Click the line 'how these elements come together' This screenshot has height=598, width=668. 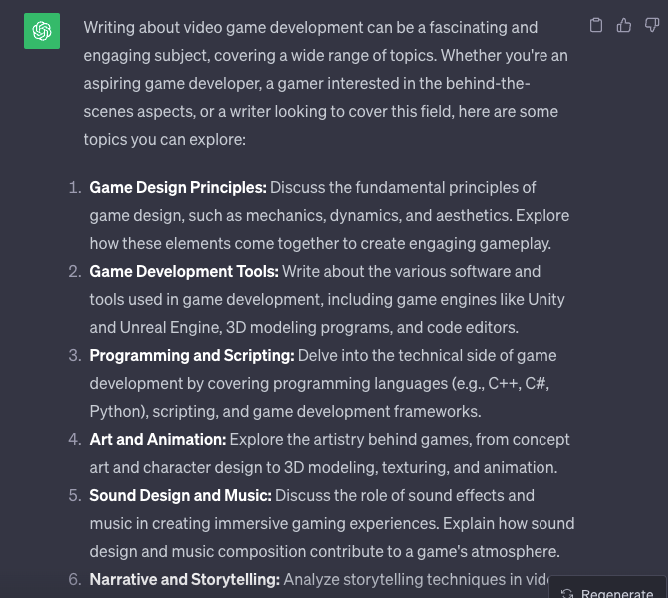pos(320,243)
